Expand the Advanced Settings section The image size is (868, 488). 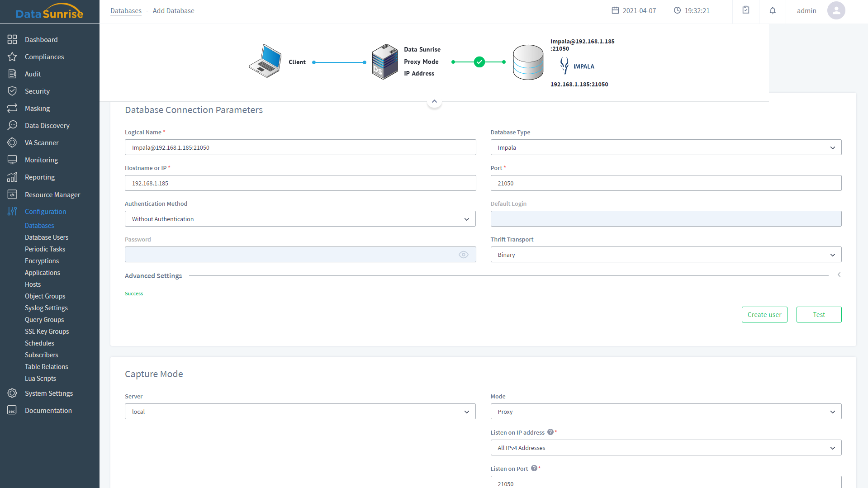(839, 275)
